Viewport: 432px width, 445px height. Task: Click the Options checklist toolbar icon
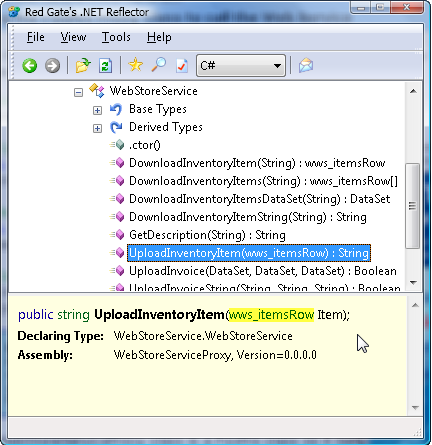(182, 65)
